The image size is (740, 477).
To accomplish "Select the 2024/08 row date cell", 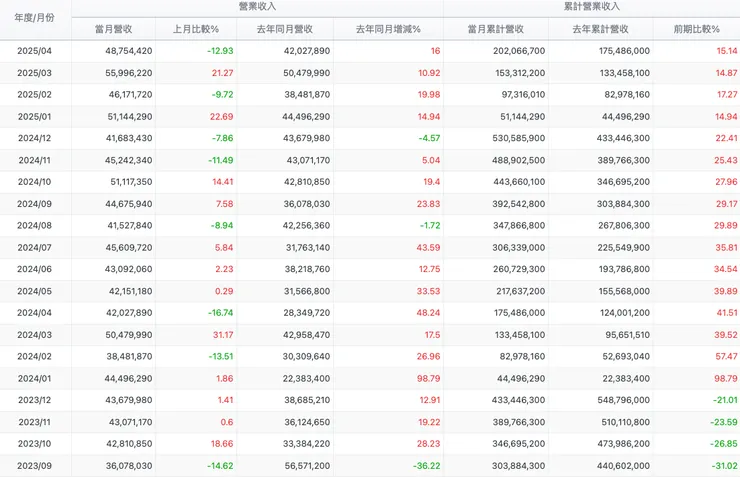I will coord(34,226).
